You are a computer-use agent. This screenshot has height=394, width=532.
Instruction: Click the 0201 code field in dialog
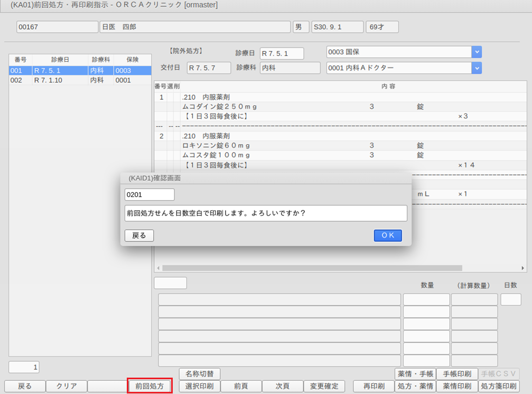[149, 195]
